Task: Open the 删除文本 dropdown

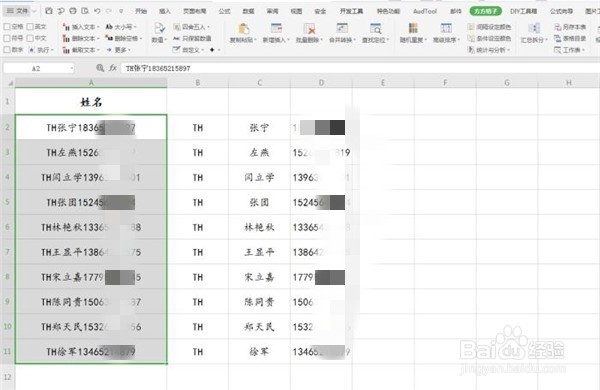Action: tap(81, 38)
